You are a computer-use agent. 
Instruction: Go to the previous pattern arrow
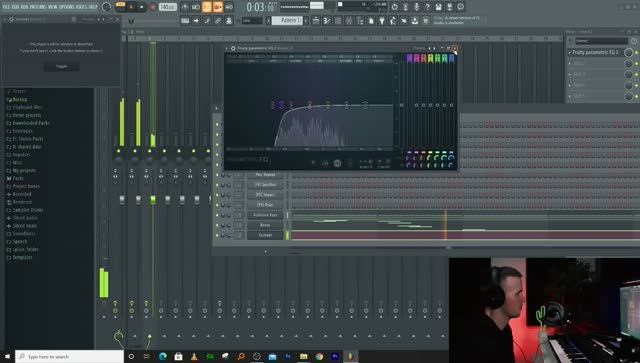[269, 20]
